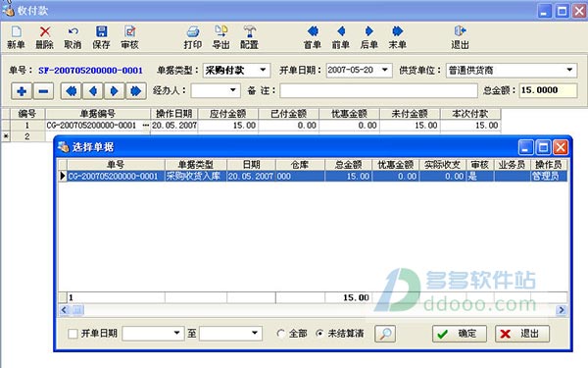Click the 退出 button in 选择单据 dialog

522,334
